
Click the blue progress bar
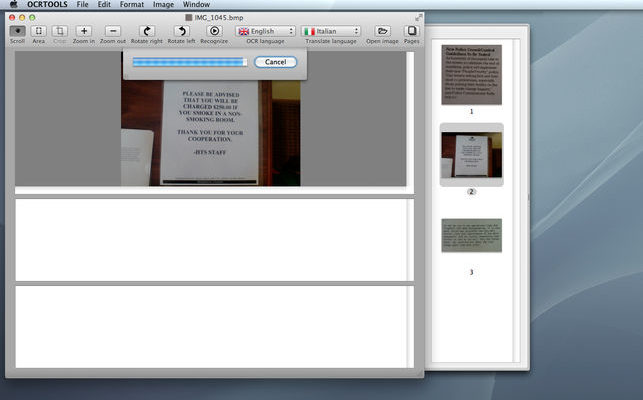click(189, 62)
